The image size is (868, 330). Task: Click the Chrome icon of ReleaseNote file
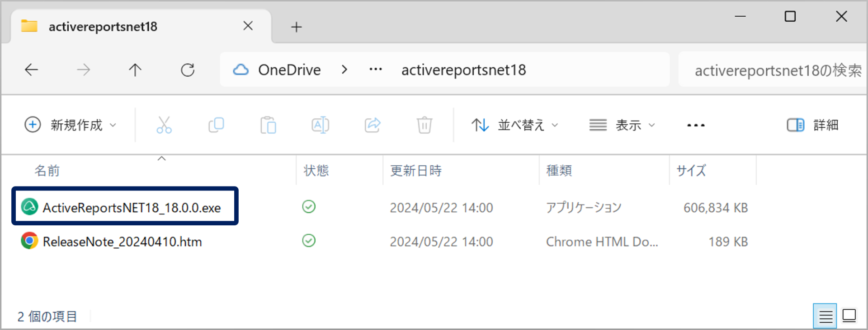click(29, 241)
